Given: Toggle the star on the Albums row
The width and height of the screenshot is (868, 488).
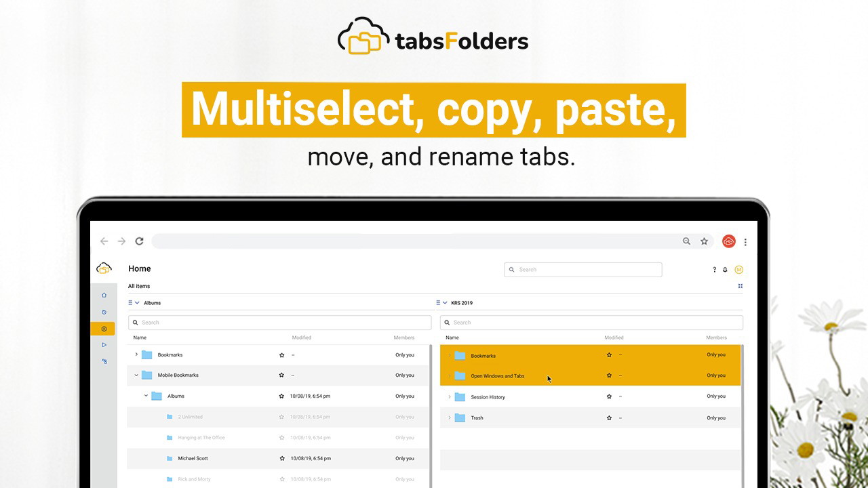Looking at the screenshot, I should pyautogui.click(x=281, y=396).
